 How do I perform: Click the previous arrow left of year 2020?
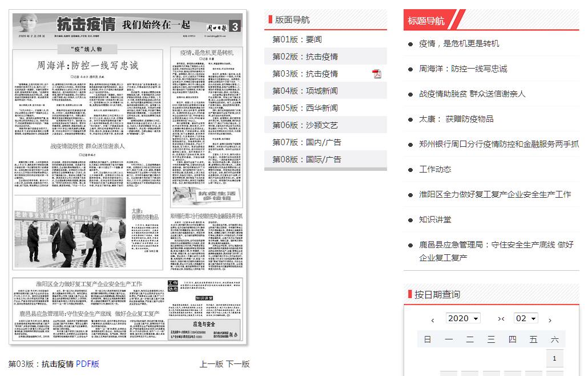[x=433, y=319]
